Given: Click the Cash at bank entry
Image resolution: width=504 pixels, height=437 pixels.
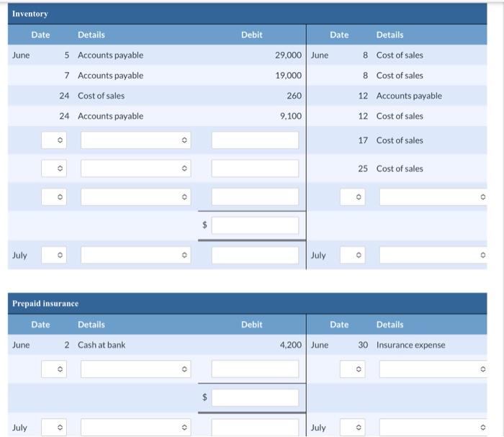Looking at the screenshot, I should click(x=102, y=345).
